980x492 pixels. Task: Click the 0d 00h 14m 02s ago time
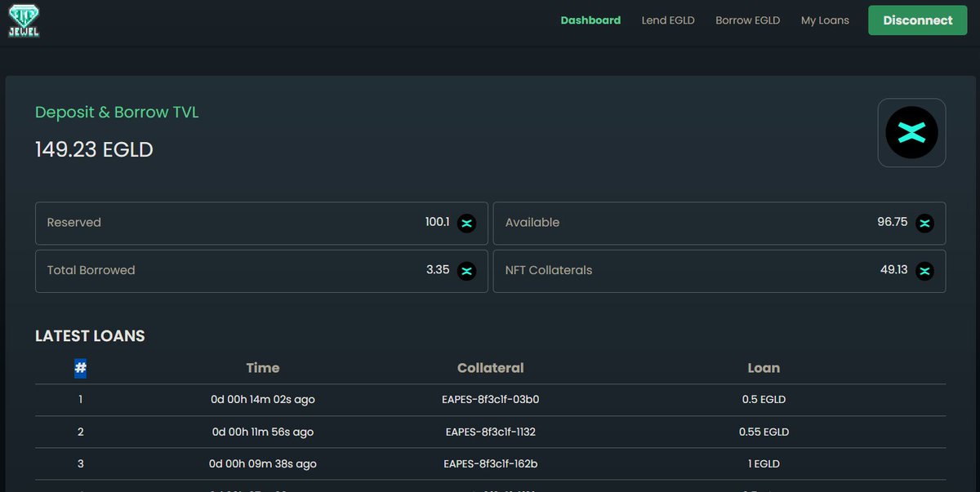click(x=263, y=400)
